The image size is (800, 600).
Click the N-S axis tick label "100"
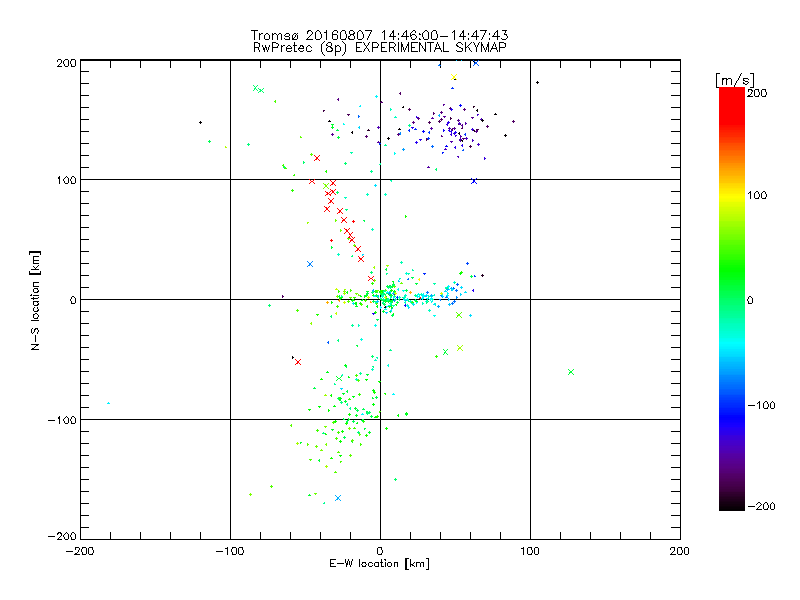click(66, 180)
